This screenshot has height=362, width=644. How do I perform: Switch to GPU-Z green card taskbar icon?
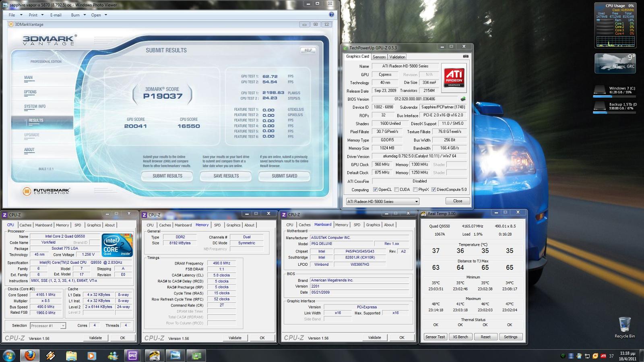coord(196,356)
